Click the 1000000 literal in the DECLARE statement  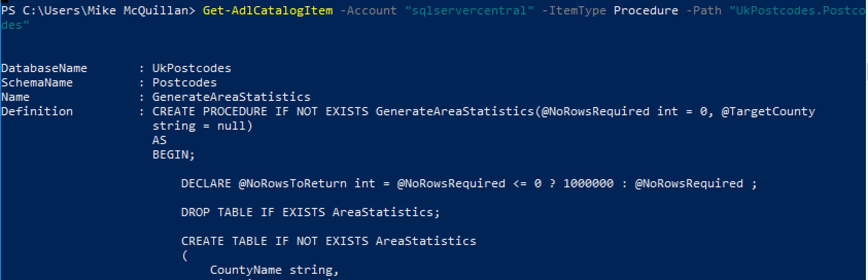pyautogui.click(x=588, y=183)
